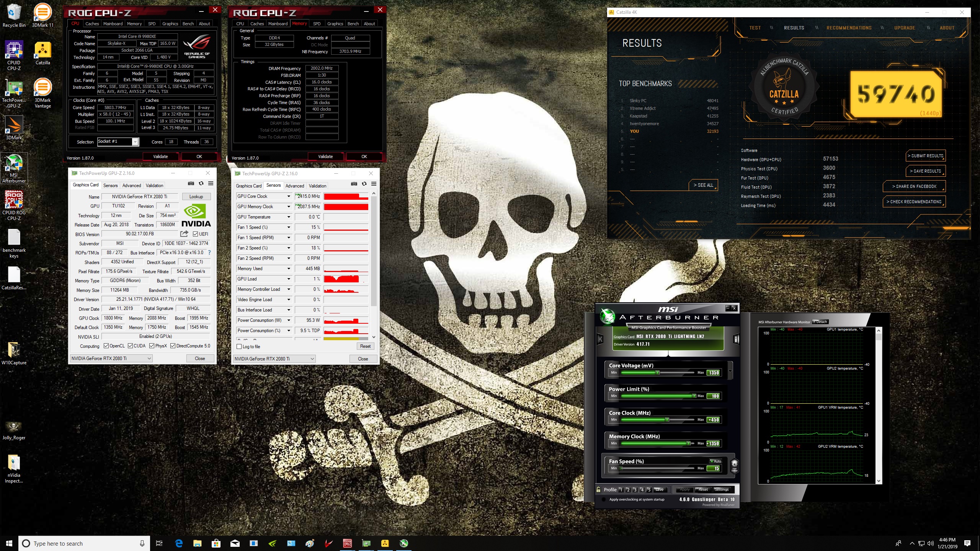
Task: Click Detach toggle in Afterburner Hardware Monitor
Action: 820,322
